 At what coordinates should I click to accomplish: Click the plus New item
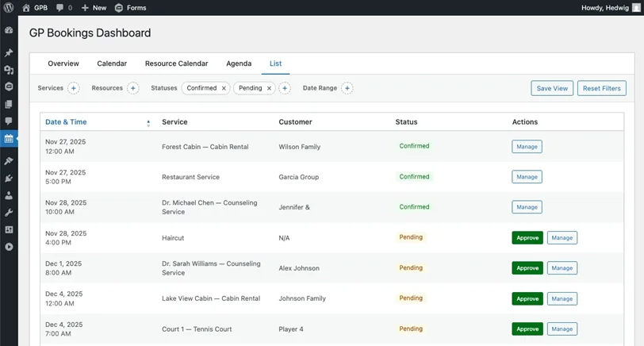94,8
